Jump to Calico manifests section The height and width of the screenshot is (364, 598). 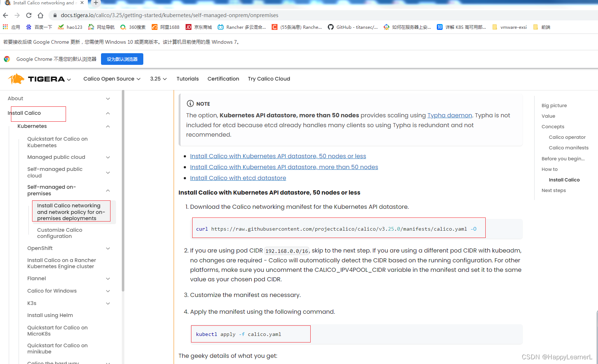click(x=568, y=148)
